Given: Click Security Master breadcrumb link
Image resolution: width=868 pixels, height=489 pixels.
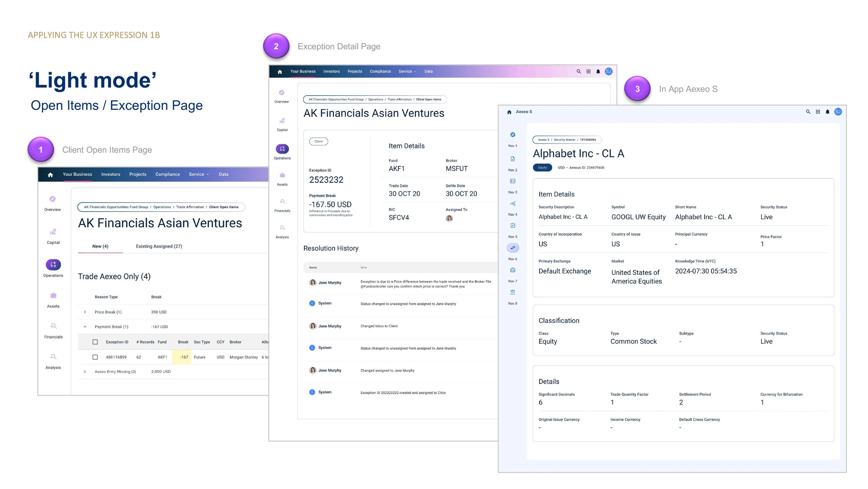Looking at the screenshot, I should (564, 140).
